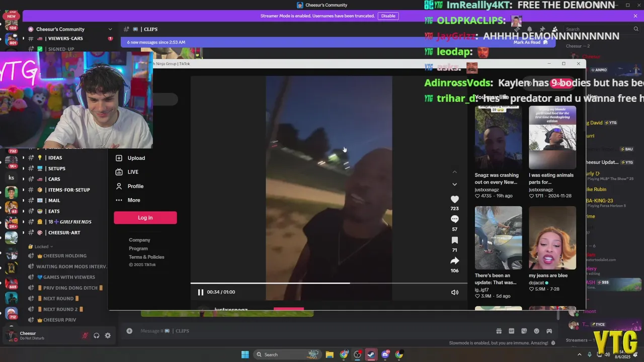
Task: Open the Terms & Policies link
Action: click(x=146, y=257)
